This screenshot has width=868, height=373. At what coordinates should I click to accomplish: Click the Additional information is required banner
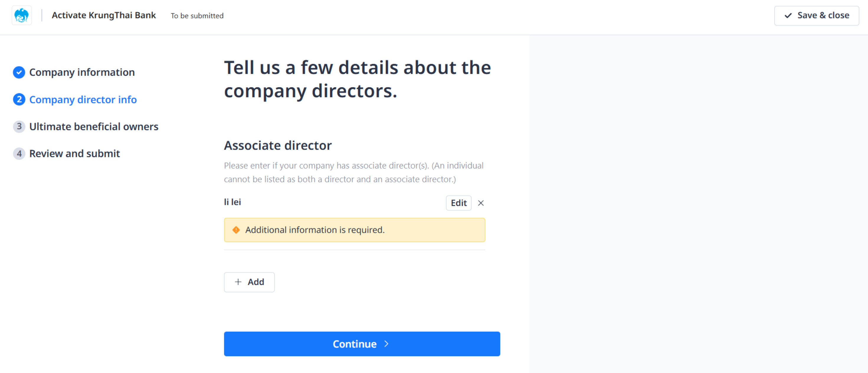tap(354, 230)
